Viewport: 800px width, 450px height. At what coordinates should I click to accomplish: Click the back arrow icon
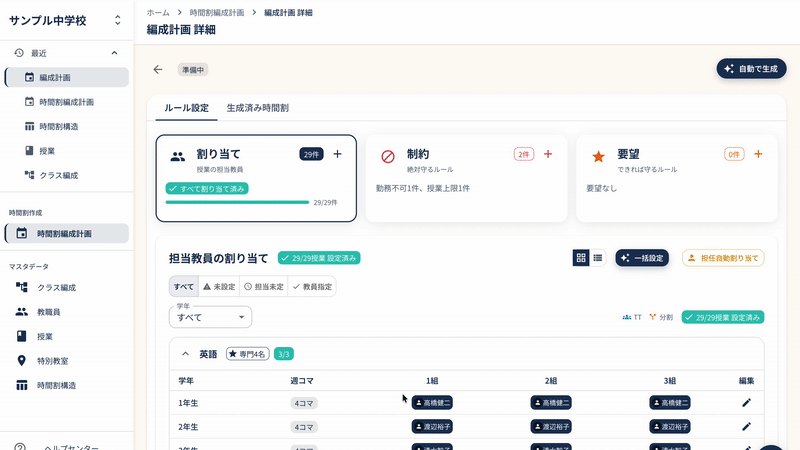tap(157, 70)
